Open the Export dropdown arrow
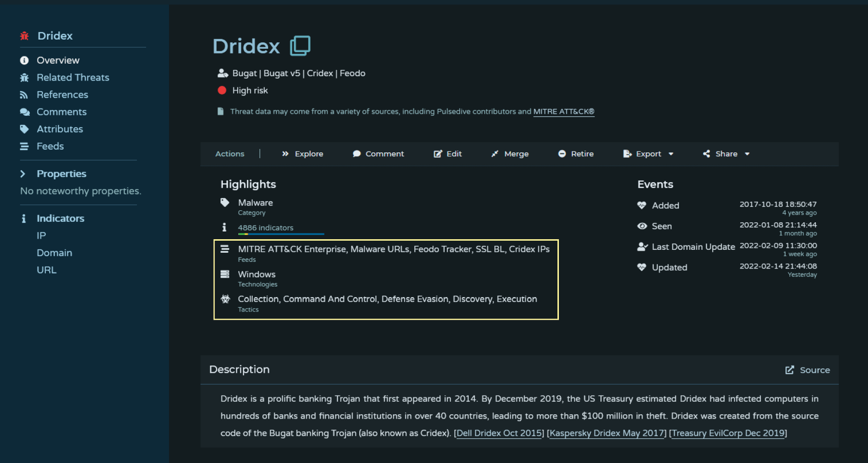 (671, 154)
